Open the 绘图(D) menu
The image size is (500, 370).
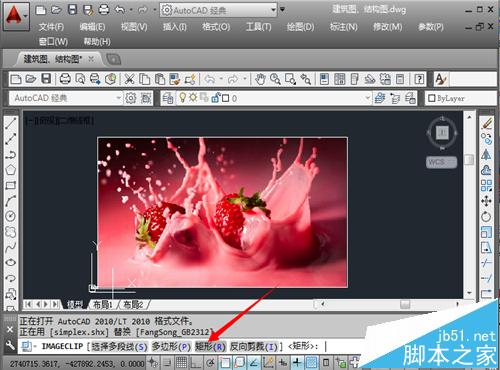300,27
